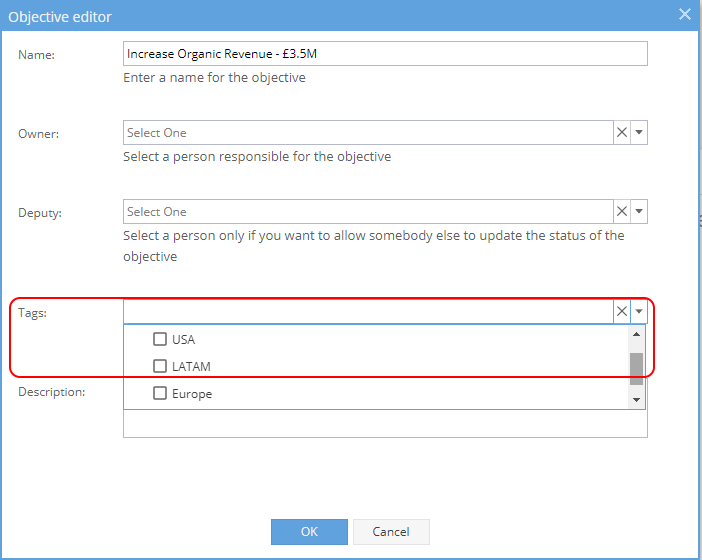Image resolution: width=702 pixels, height=560 pixels.
Task: Click the Cancel button
Action: point(391,532)
